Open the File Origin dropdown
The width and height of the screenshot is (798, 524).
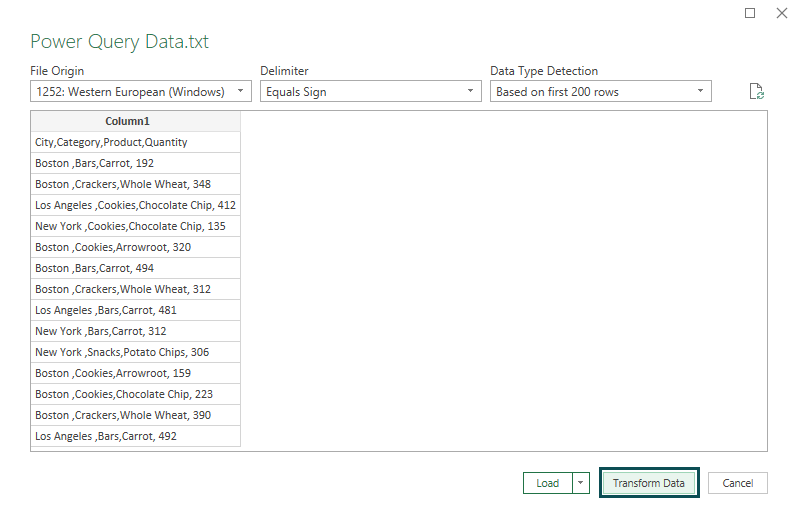pyautogui.click(x=141, y=92)
